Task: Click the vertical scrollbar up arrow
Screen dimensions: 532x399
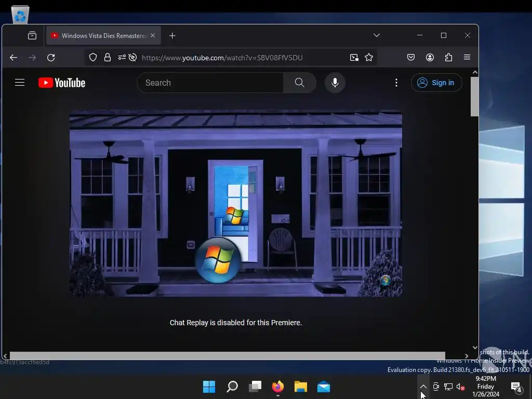Action: click(x=475, y=72)
